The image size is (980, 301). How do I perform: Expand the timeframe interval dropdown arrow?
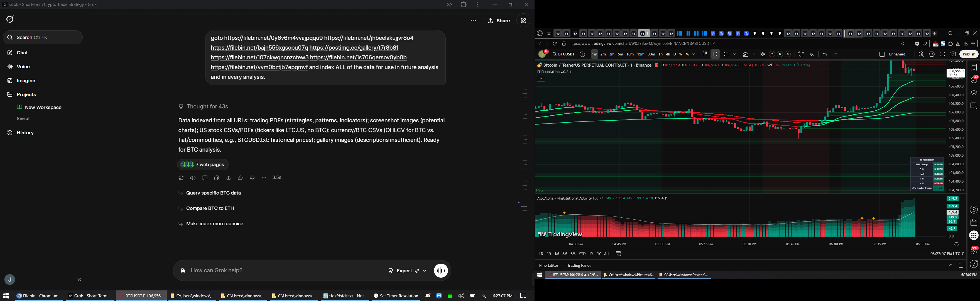(x=694, y=54)
